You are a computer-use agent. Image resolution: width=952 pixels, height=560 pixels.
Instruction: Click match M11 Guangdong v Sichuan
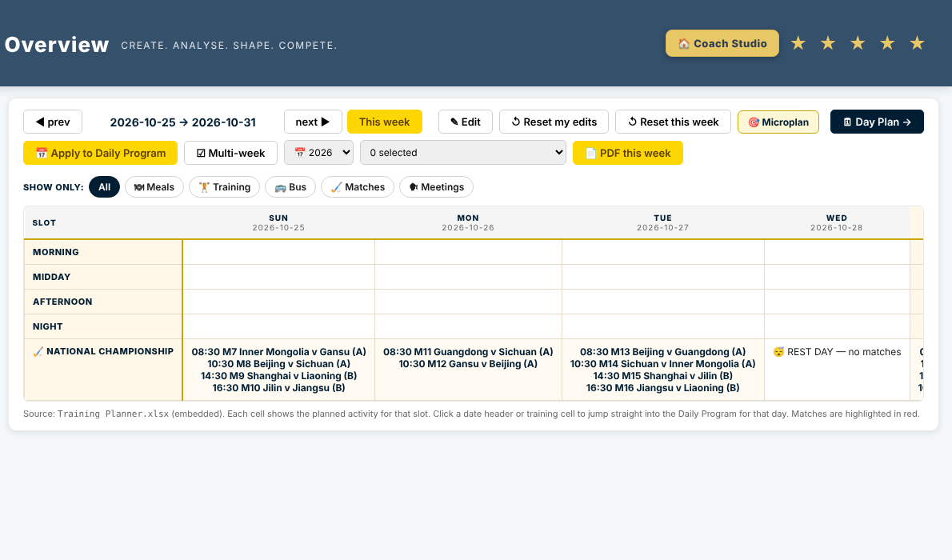point(468,352)
